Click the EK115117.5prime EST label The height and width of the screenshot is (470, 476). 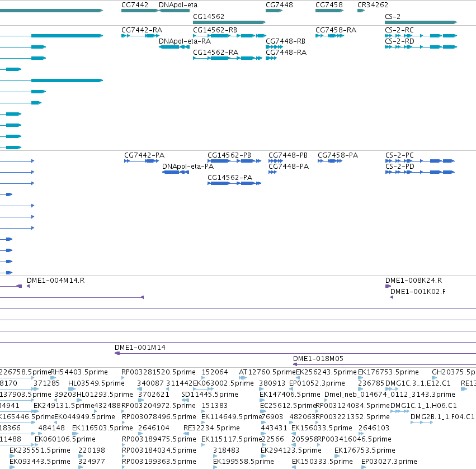pyautogui.click(x=232, y=439)
